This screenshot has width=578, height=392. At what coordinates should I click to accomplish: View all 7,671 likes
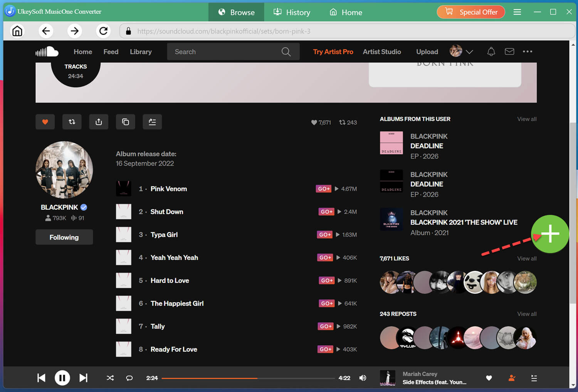[527, 258]
